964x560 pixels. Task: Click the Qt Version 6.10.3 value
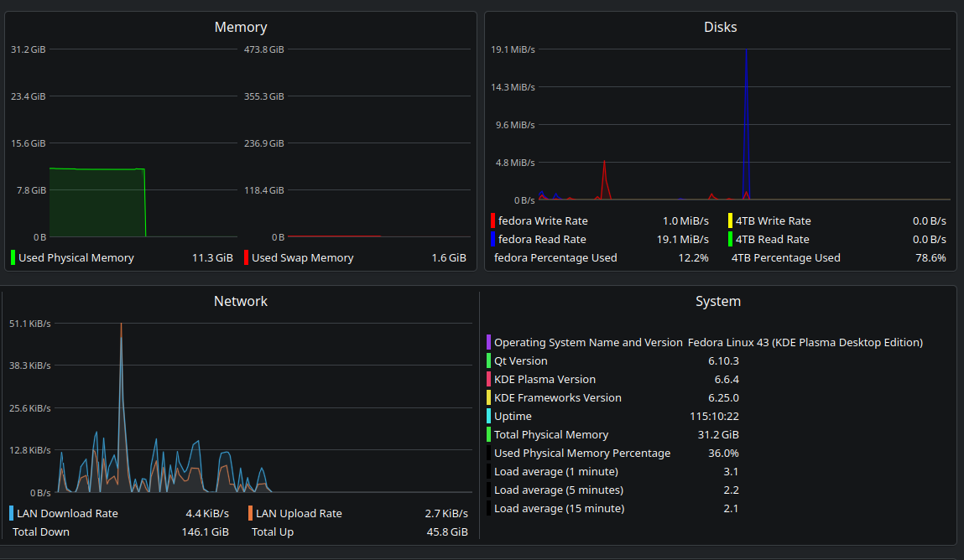(723, 361)
